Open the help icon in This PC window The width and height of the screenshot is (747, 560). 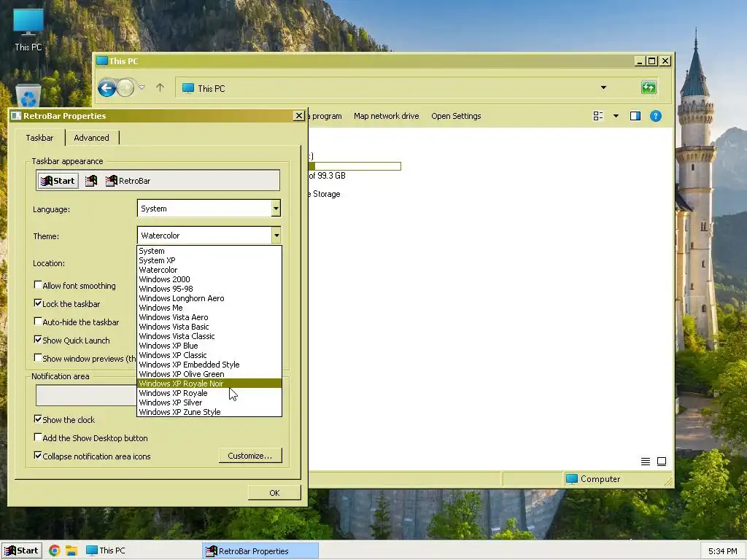(656, 116)
